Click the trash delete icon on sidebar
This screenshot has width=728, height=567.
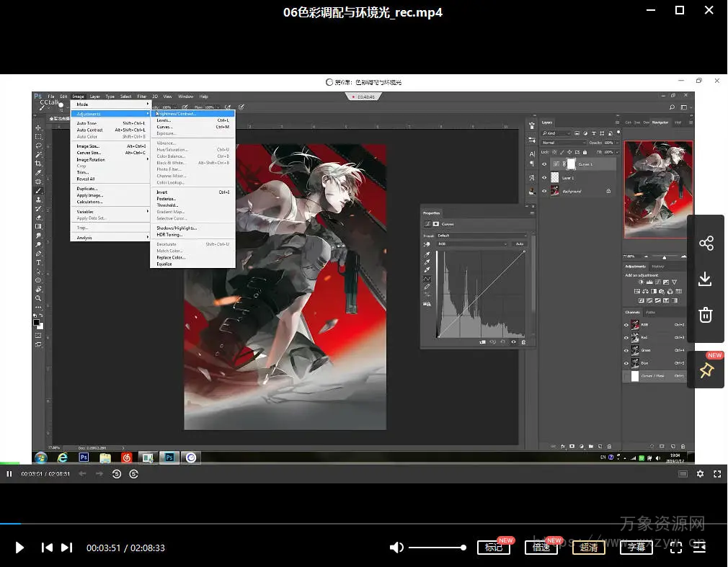pos(706,315)
